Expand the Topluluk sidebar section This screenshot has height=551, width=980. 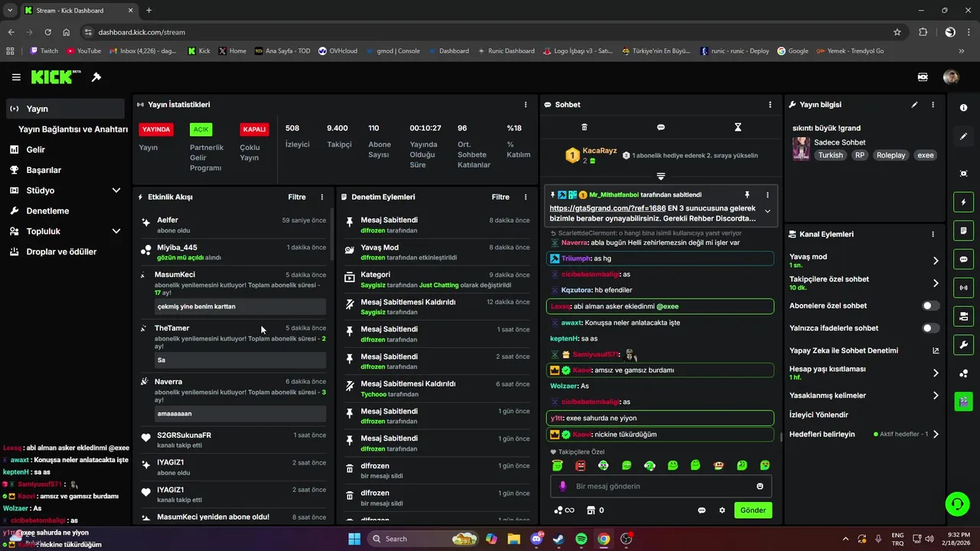click(116, 231)
